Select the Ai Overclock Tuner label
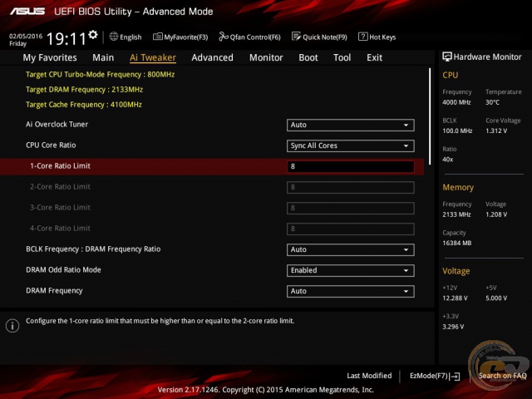 pos(57,124)
